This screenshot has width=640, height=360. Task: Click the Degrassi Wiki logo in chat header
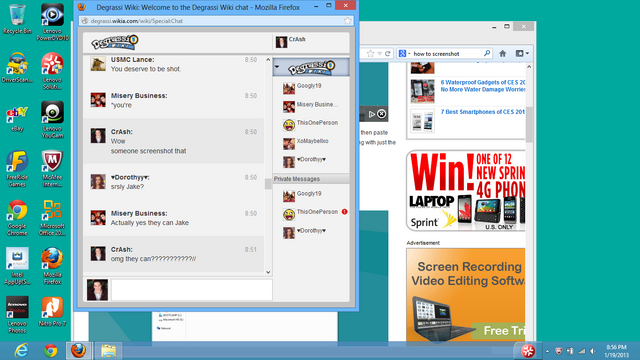click(x=115, y=42)
